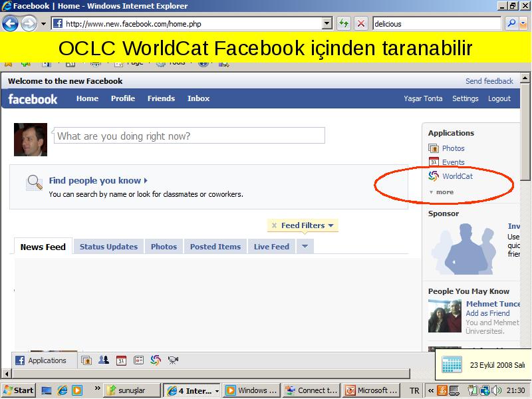Screen dimensions: 532x399
Task: Open the recent pages dropdown beside Forward
Action: coord(43,24)
